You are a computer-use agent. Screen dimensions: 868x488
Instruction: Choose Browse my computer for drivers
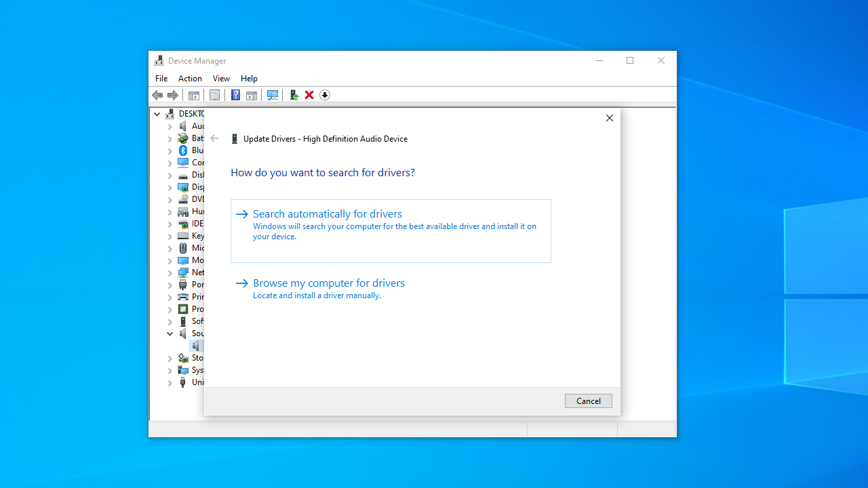point(391,289)
